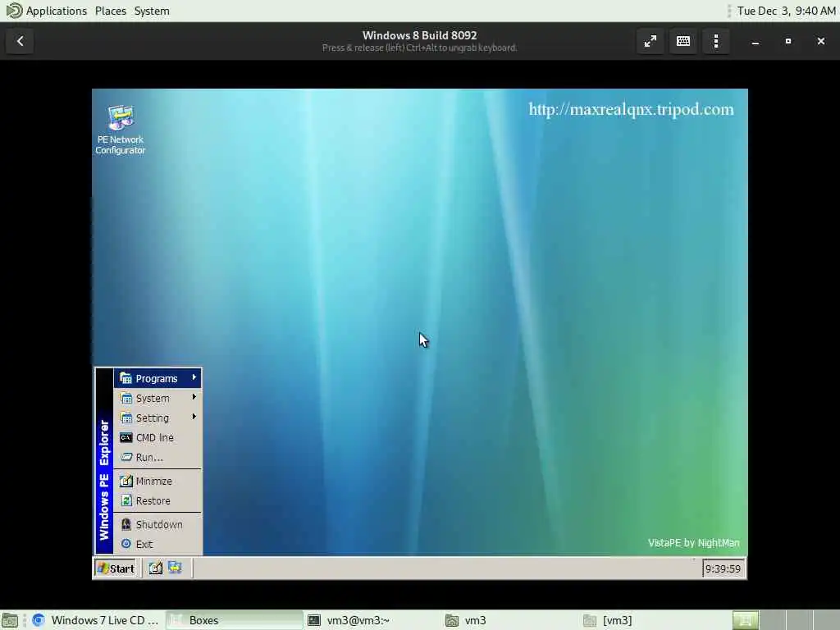This screenshot has width=840, height=630.
Task: Open the Setting submenu entry
Action: pyautogui.click(x=157, y=418)
